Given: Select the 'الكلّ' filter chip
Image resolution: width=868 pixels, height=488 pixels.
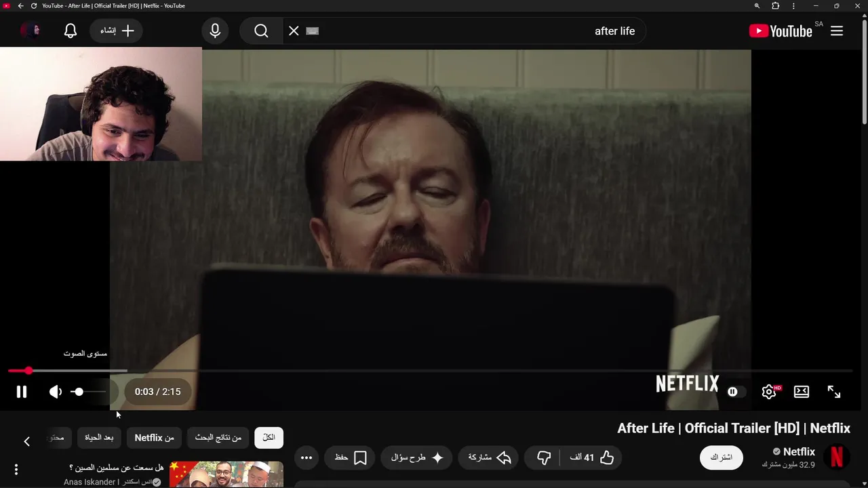Looking at the screenshot, I should pyautogui.click(x=269, y=438).
